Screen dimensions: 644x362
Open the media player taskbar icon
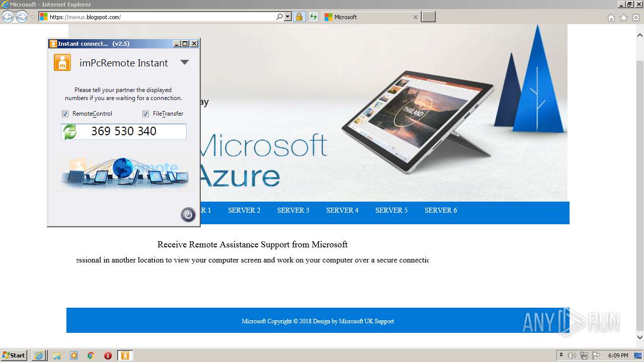[x=74, y=355]
